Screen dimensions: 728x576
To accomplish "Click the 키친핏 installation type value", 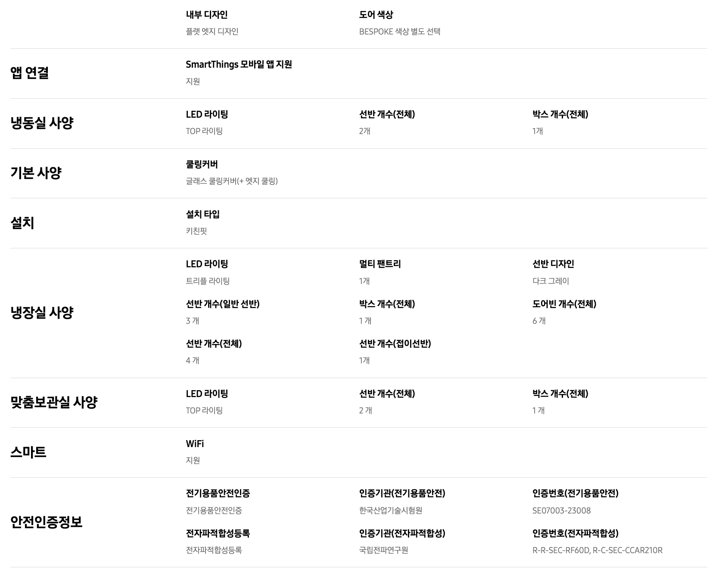I will [196, 231].
